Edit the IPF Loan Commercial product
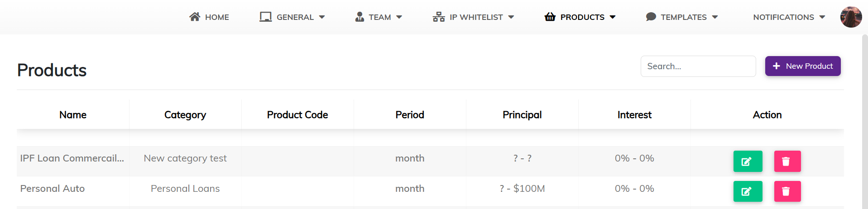Screen dimensions: 868x209 click(x=748, y=161)
